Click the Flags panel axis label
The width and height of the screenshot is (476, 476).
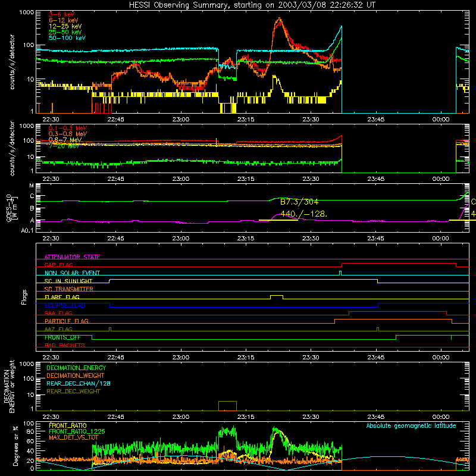tap(24, 297)
